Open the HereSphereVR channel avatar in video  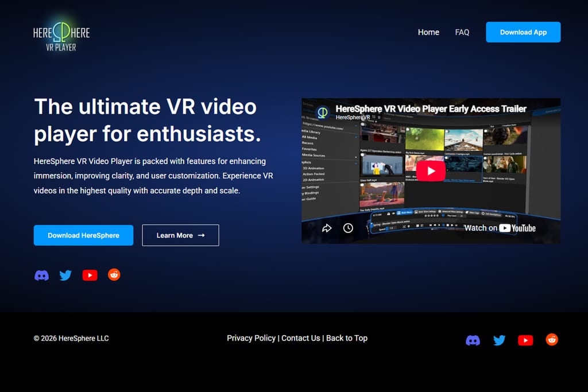click(322, 112)
